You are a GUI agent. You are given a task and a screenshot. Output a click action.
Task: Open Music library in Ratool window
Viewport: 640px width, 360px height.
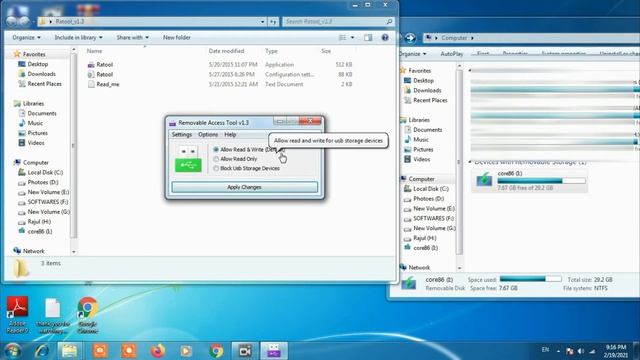click(31, 123)
